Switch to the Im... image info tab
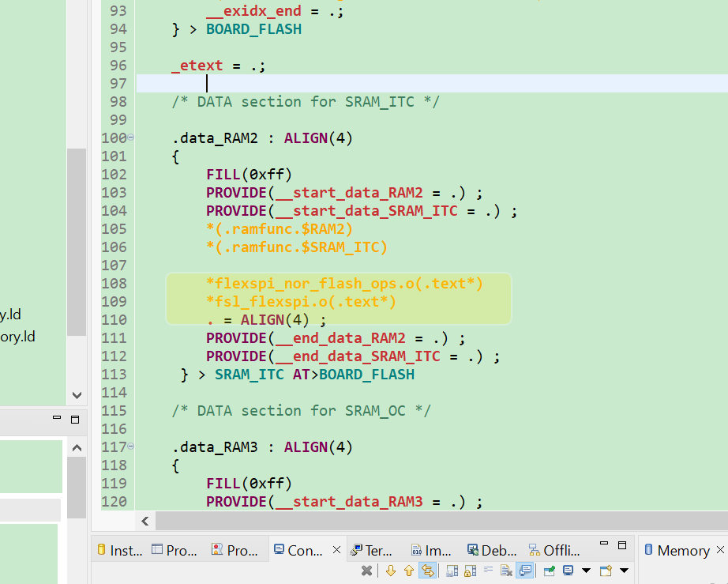Screen dimensions: 728x584 click(x=431, y=550)
